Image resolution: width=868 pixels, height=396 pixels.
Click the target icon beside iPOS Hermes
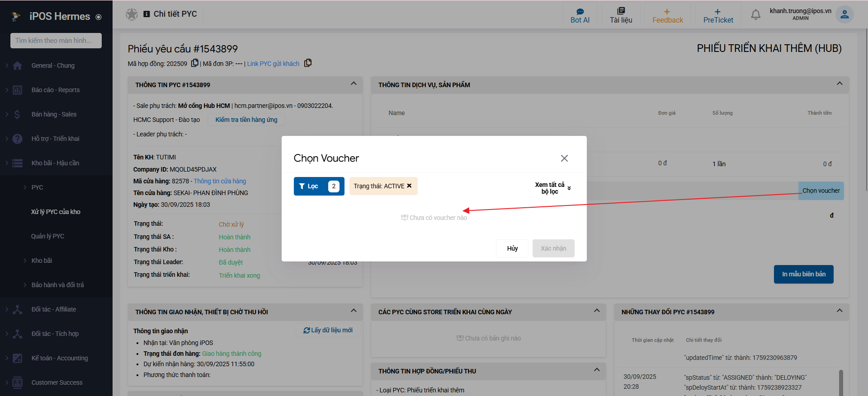99,17
